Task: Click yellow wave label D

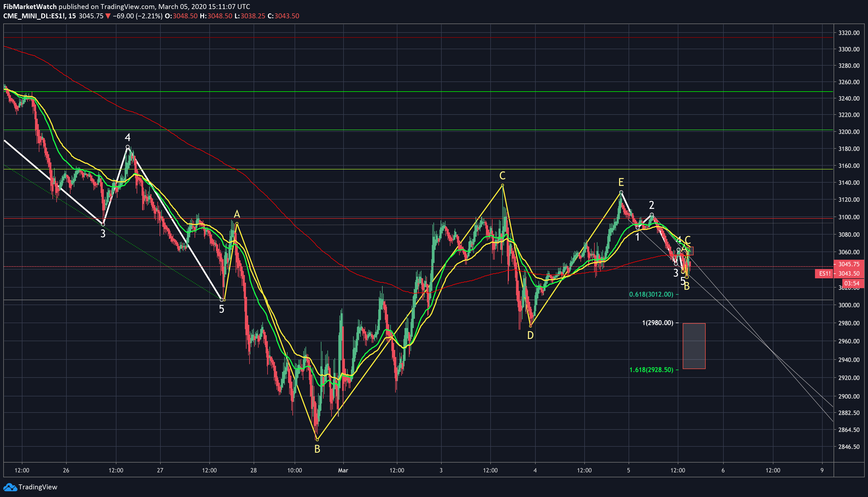Action: (x=530, y=335)
